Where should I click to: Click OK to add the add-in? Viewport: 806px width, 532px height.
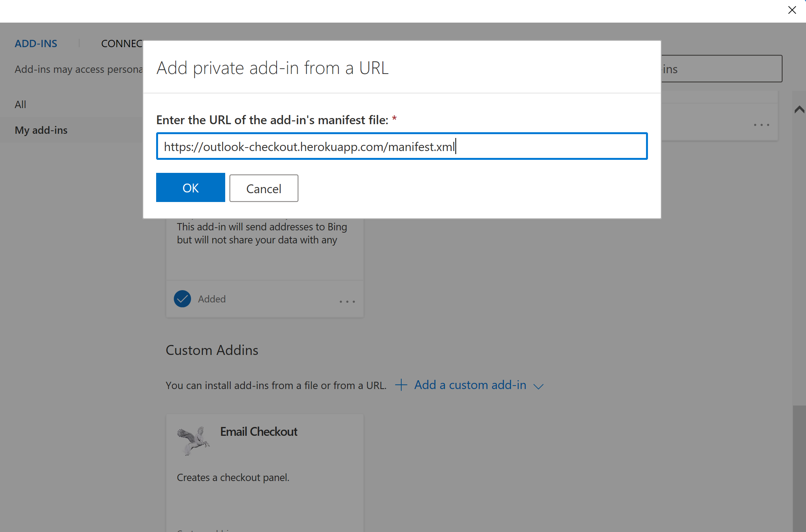[190, 188]
